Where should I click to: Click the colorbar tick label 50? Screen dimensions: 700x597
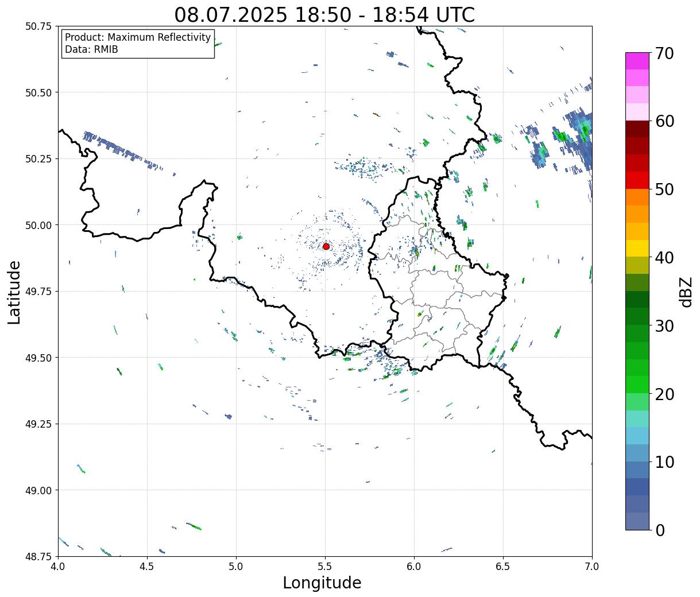pos(664,189)
